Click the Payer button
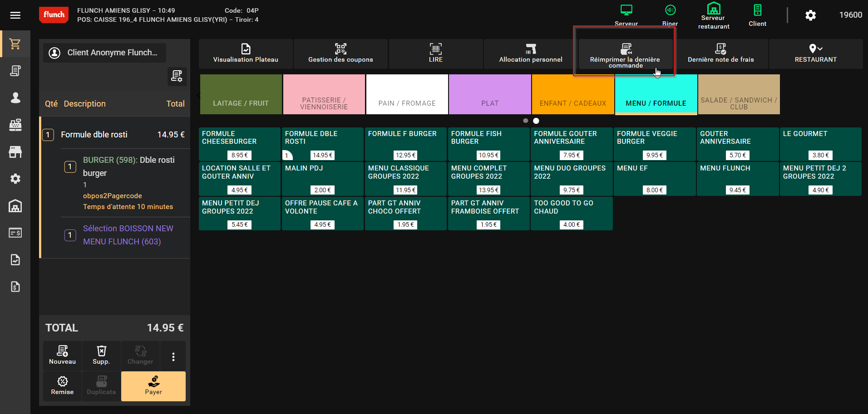The height and width of the screenshot is (414, 868). [153, 386]
